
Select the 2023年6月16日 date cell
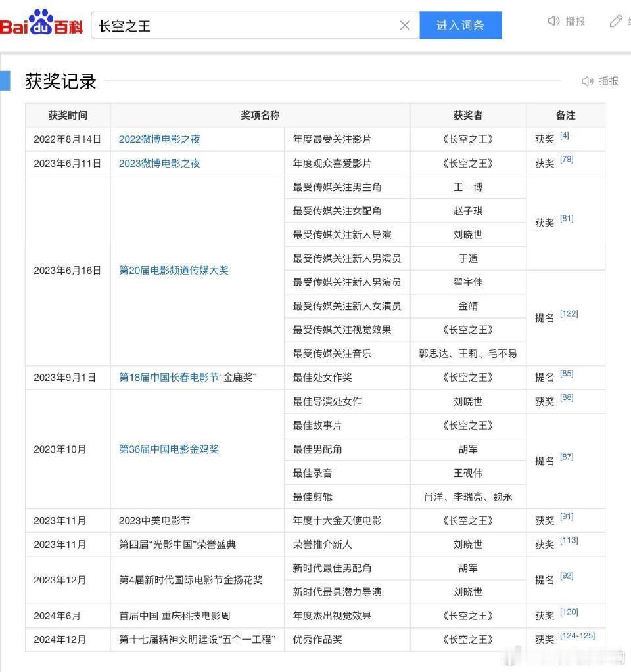tap(67, 271)
